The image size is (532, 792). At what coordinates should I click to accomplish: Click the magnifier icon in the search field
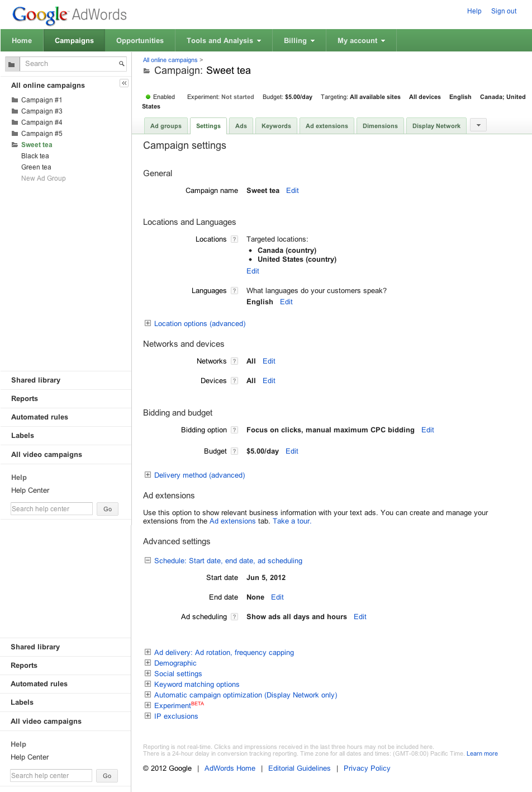(121, 64)
